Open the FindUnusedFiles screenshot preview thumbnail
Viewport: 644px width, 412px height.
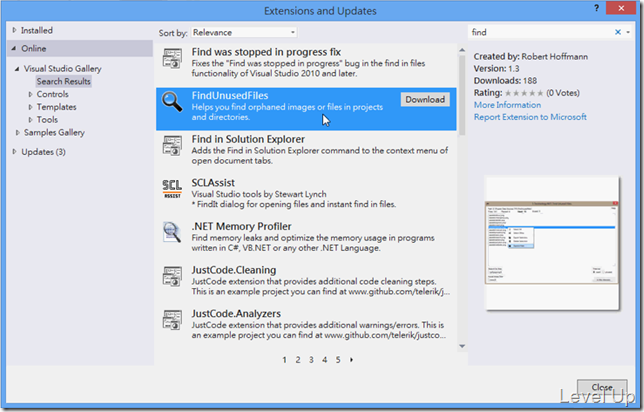[552, 243]
